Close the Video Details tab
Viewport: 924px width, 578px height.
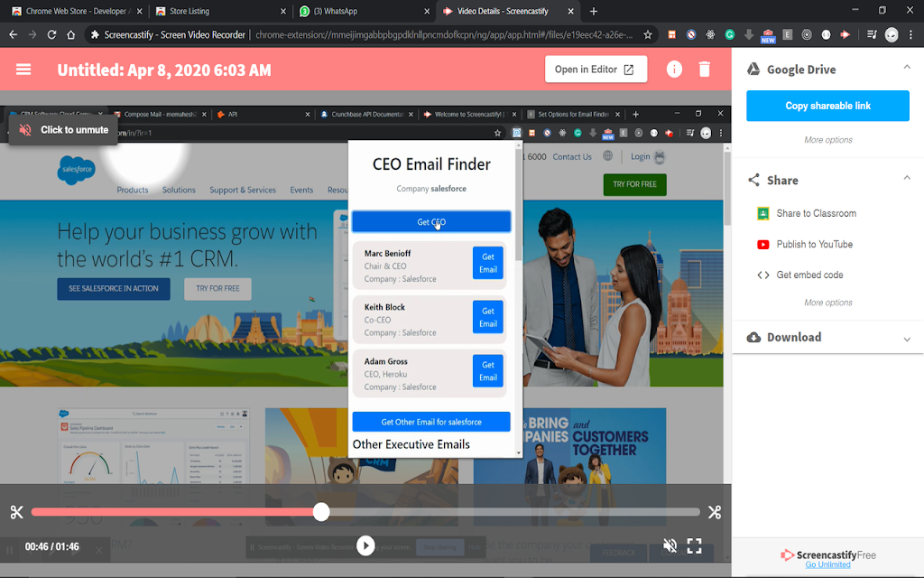(570, 11)
